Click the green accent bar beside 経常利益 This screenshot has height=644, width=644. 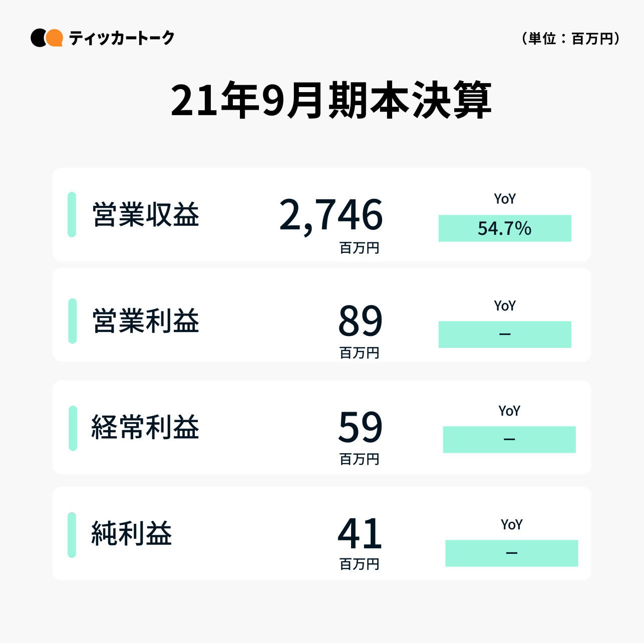click(73, 428)
